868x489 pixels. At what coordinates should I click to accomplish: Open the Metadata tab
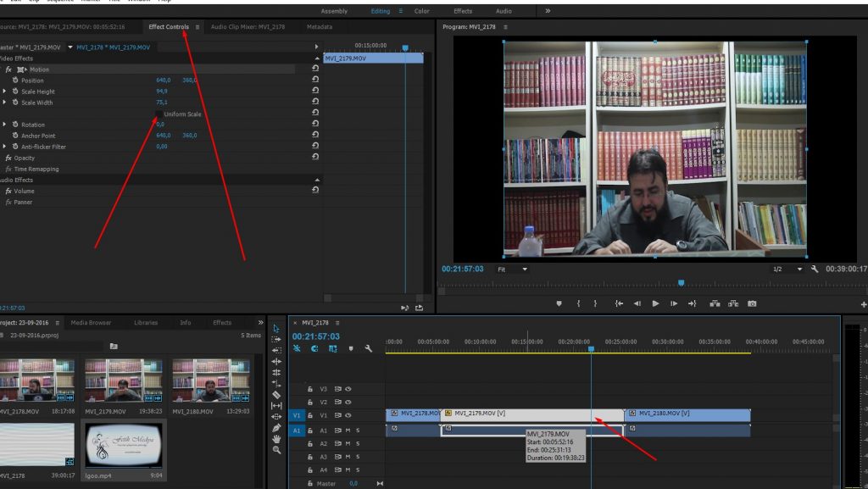pos(320,26)
